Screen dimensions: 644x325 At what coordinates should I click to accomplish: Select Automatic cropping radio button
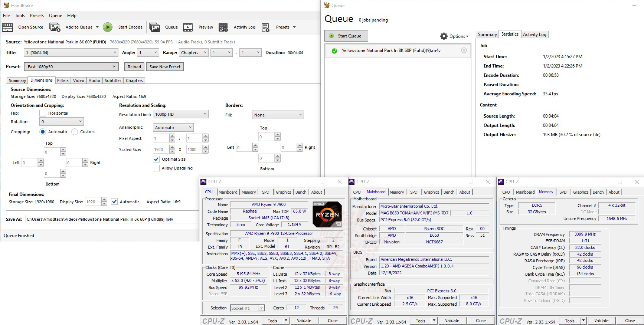(43, 132)
